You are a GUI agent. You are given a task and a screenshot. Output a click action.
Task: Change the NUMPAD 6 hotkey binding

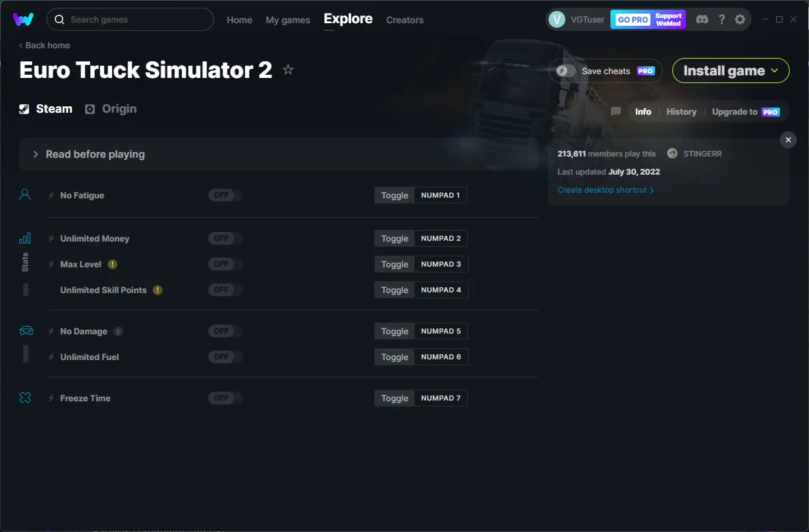441,357
